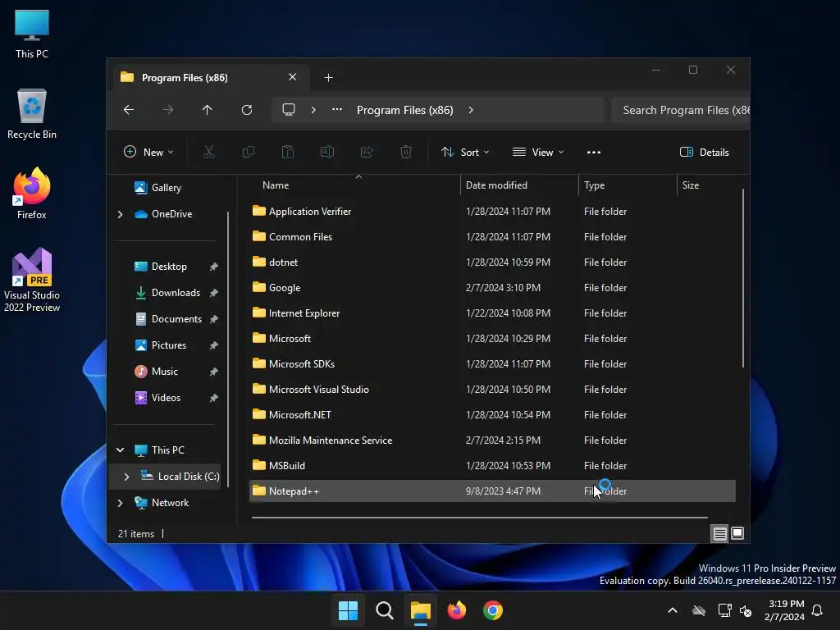Show hidden path ellipsis in address bar
Screen dimensions: 840x630
(337, 109)
